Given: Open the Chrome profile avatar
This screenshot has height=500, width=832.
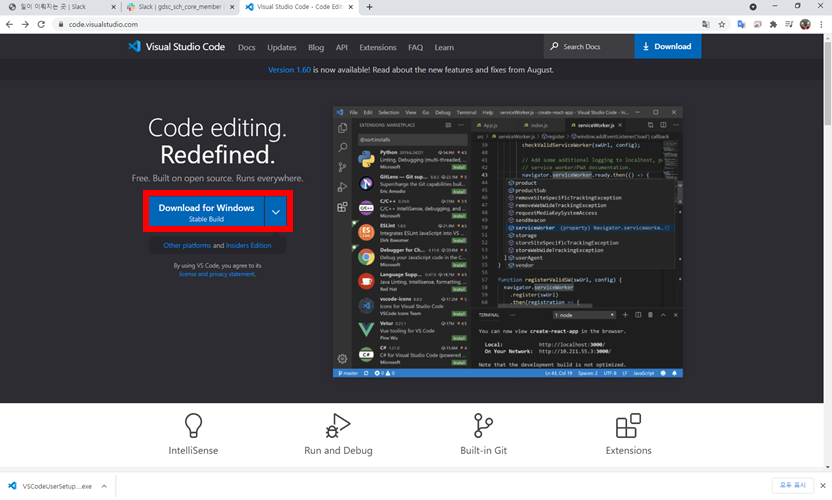Looking at the screenshot, I should pyautogui.click(x=805, y=24).
